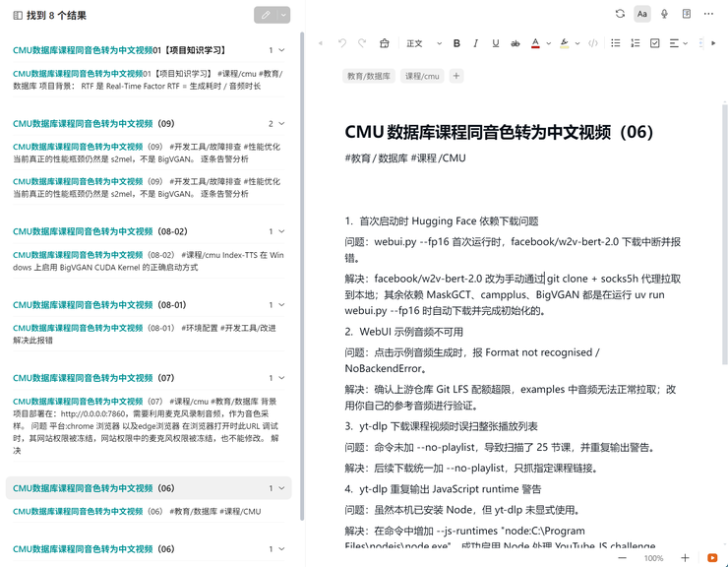Select the snippet about BigVGAN CUDA Kernel 的正确启动方式
Screen dimensions: 728x567
pos(149,261)
